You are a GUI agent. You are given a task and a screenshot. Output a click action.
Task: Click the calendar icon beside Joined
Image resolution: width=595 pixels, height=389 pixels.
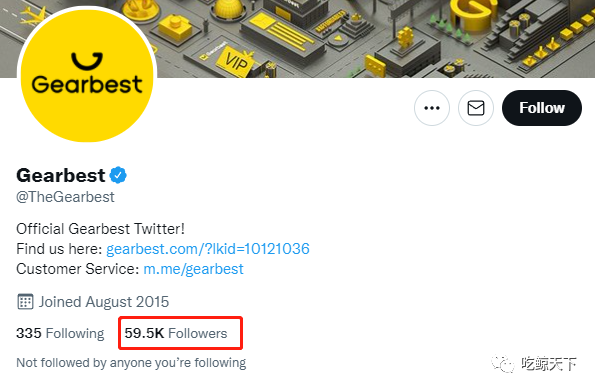click(25, 302)
